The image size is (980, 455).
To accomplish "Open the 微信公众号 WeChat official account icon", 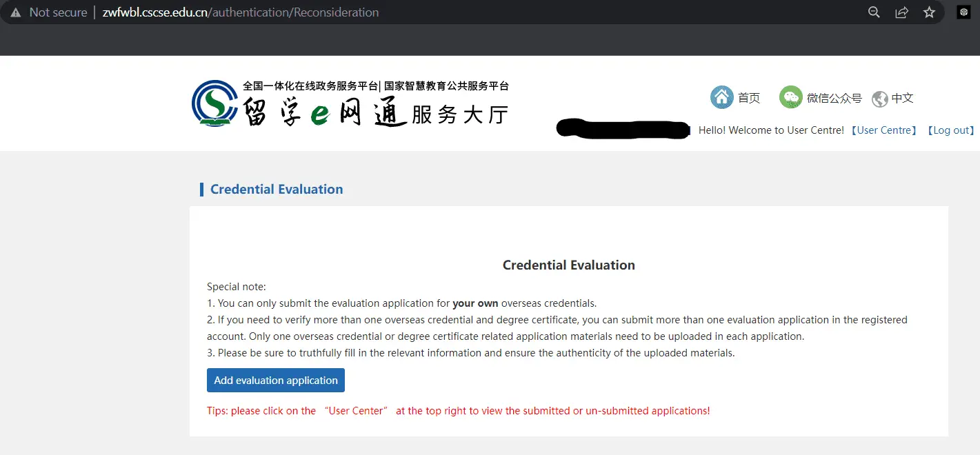I will [x=790, y=97].
